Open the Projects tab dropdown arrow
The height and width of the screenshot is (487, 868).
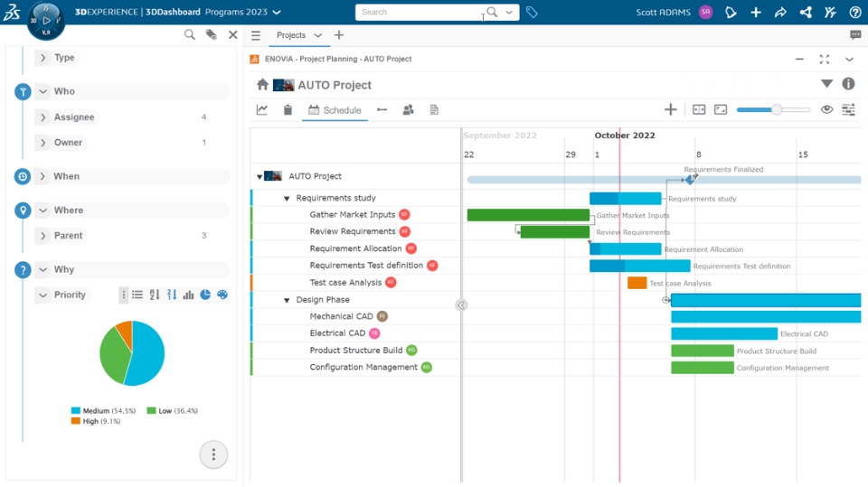317,35
